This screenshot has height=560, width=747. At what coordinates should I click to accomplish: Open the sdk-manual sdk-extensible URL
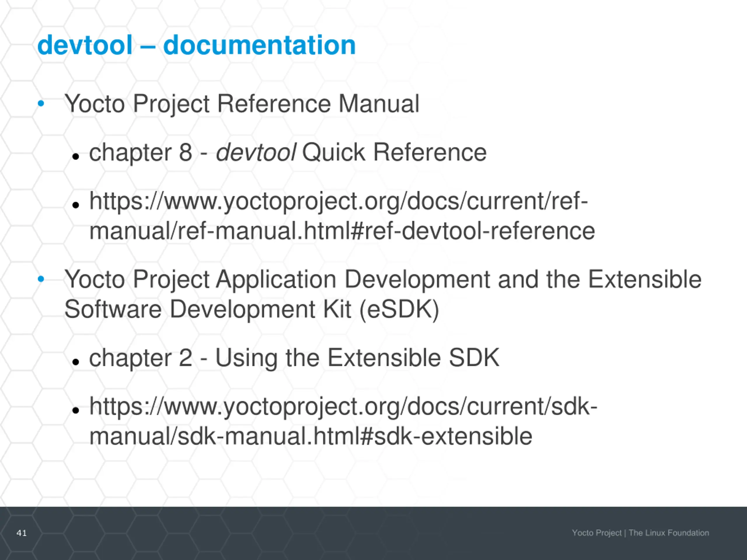(343, 421)
